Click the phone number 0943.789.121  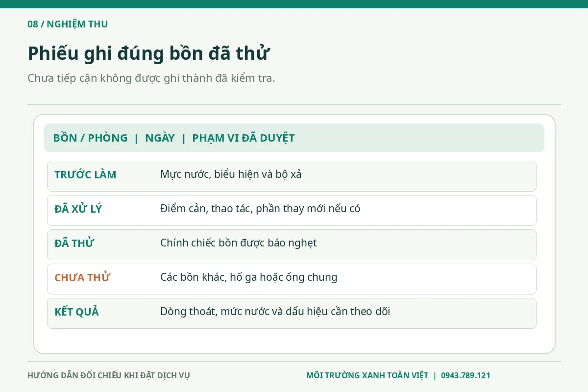[x=465, y=376]
